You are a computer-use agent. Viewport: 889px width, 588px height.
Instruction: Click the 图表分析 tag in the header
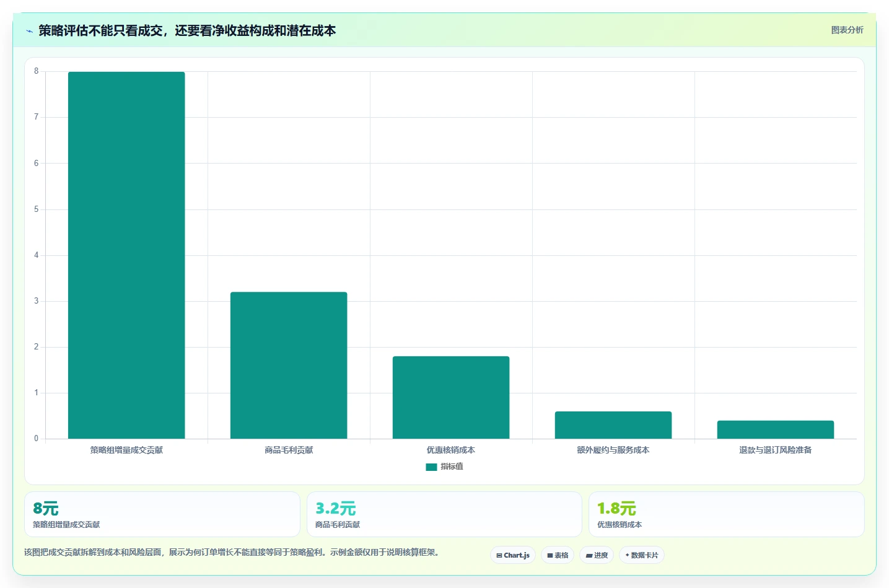point(847,30)
